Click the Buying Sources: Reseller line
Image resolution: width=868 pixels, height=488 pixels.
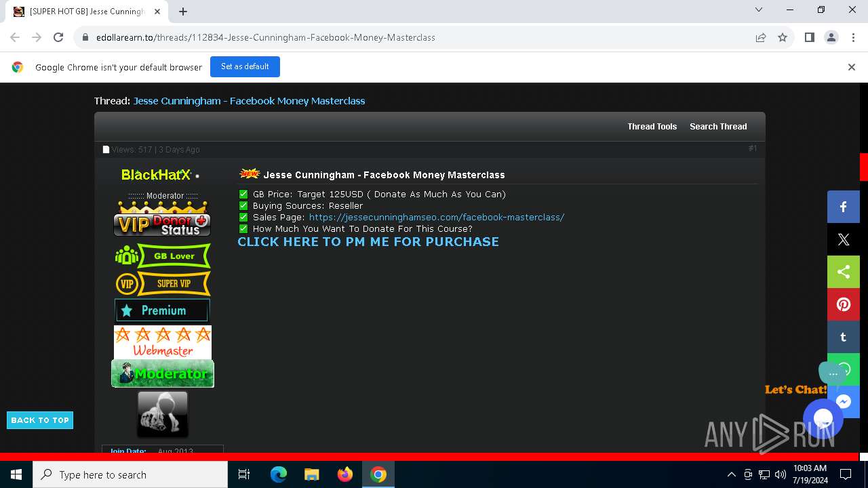pos(308,205)
